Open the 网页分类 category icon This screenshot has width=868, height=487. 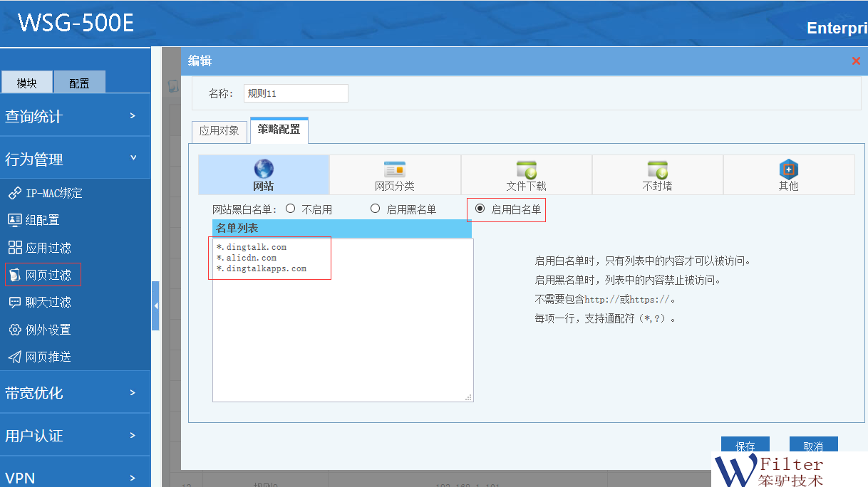(394, 169)
